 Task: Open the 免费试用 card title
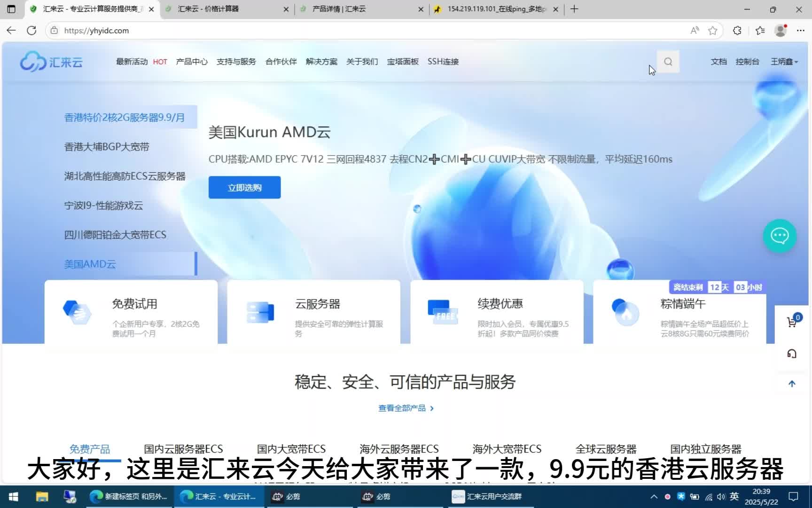(x=134, y=304)
